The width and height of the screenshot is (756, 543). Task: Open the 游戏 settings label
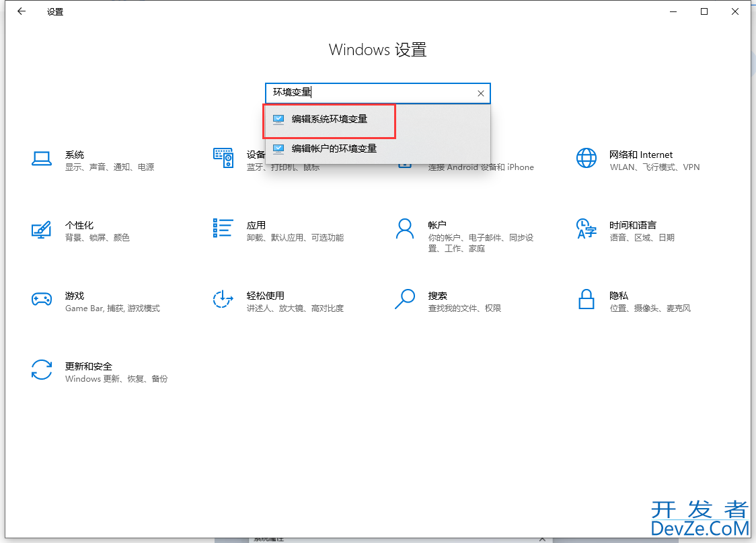[x=75, y=296]
